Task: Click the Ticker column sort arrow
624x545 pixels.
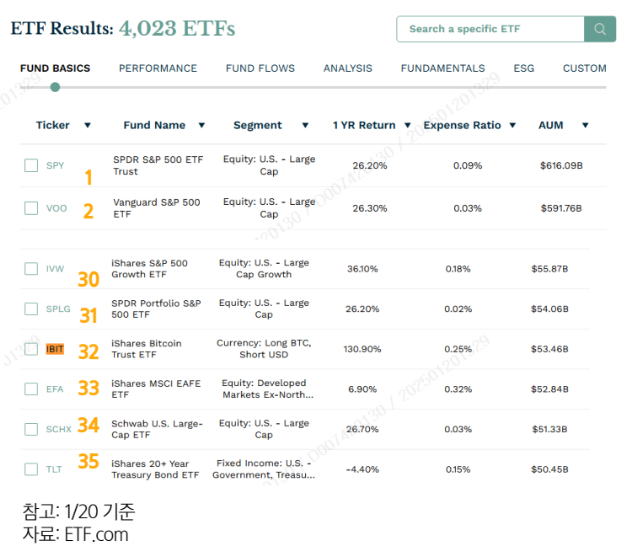Action: [87, 126]
